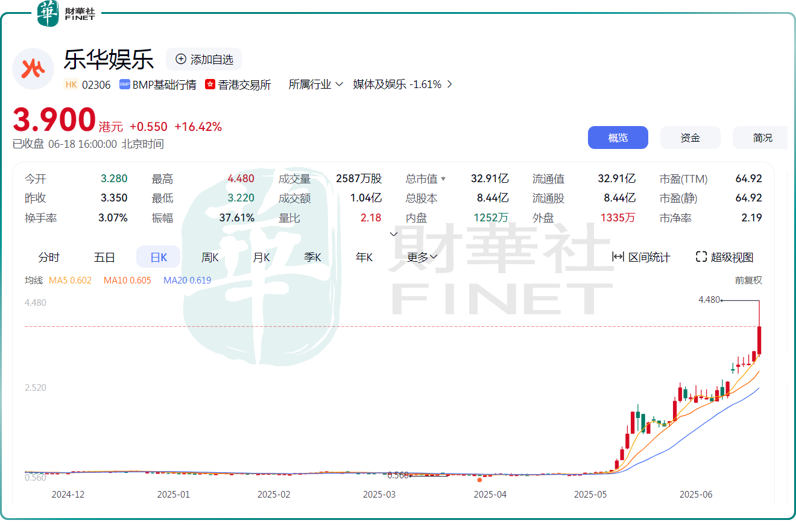Click the BMP基础行情 badge icon

pyautogui.click(x=125, y=84)
